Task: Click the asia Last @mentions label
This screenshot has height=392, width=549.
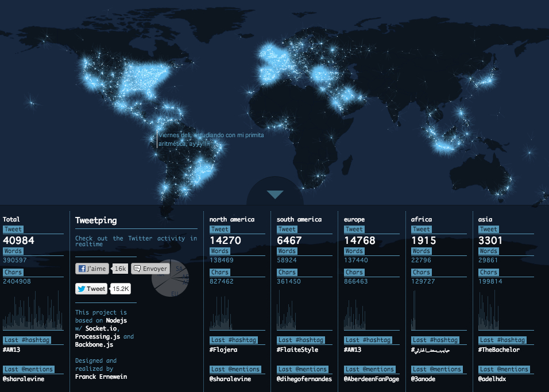Action: click(x=504, y=369)
